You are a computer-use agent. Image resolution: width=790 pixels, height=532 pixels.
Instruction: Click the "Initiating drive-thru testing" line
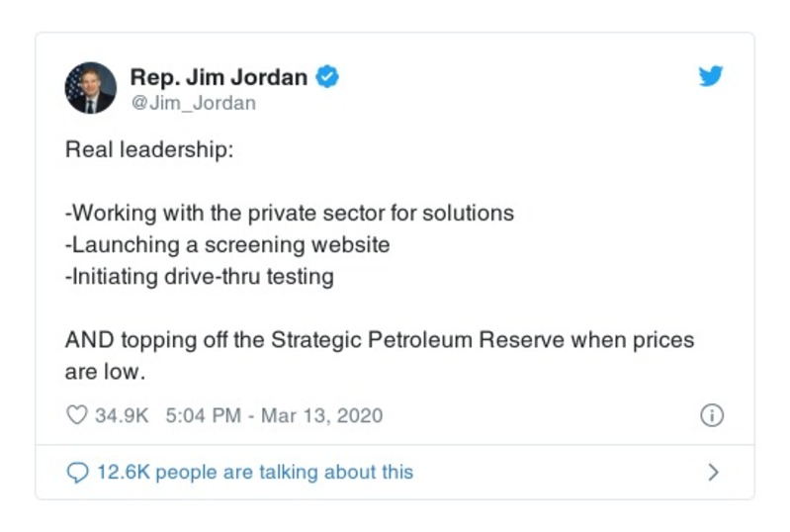pyautogui.click(x=199, y=276)
